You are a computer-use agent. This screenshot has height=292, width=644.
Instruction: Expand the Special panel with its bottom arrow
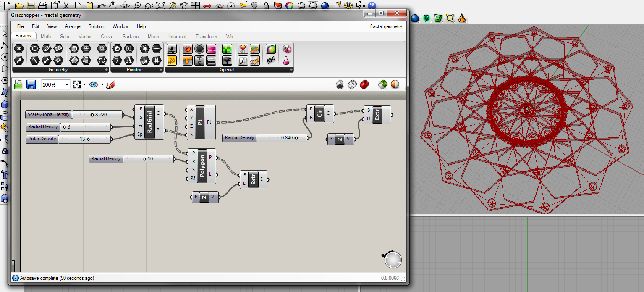pos(291,69)
